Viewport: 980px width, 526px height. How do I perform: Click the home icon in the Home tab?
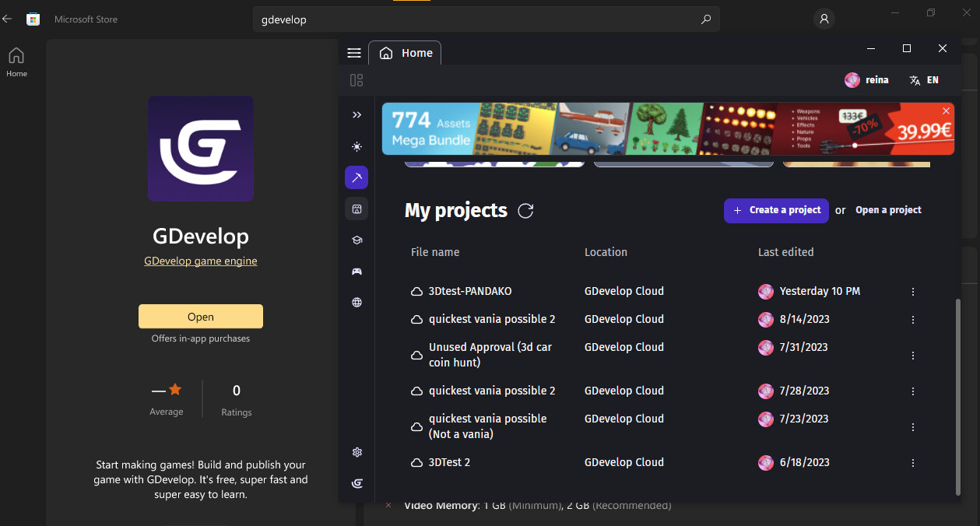[385, 53]
